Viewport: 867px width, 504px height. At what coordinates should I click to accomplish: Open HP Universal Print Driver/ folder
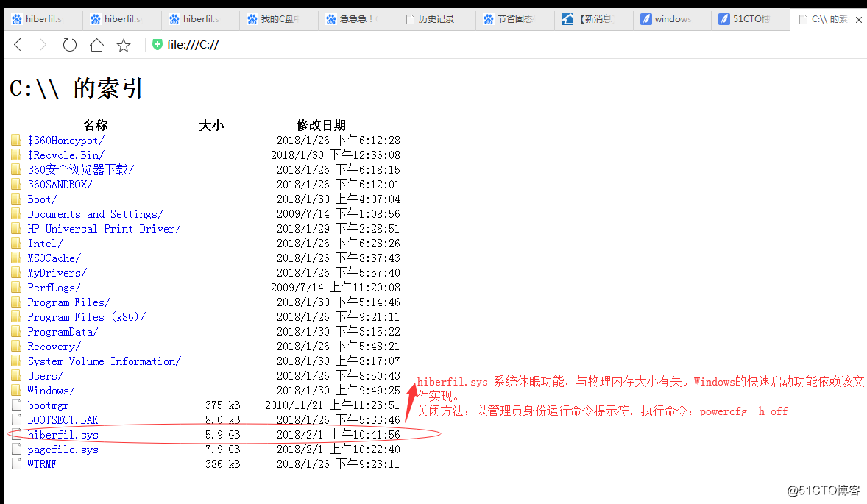click(105, 229)
